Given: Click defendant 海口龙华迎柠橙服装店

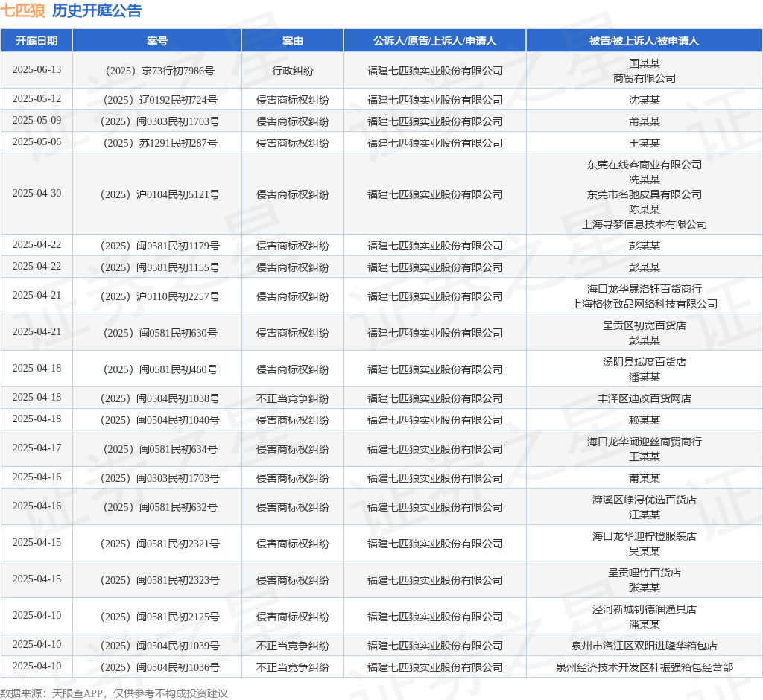Looking at the screenshot, I should [x=645, y=537].
